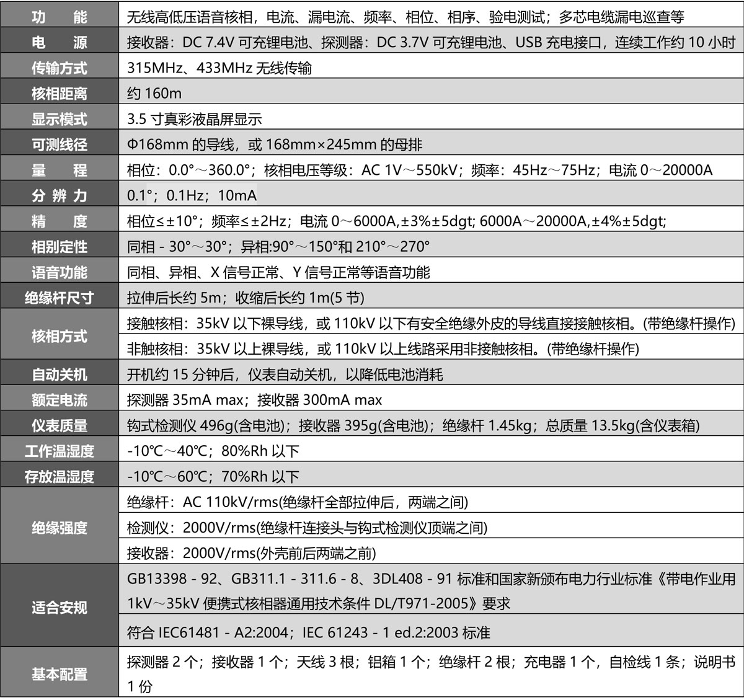Select the value 约 160m
The width and height of the screenshot is (744, 700).
click(154, 94)
